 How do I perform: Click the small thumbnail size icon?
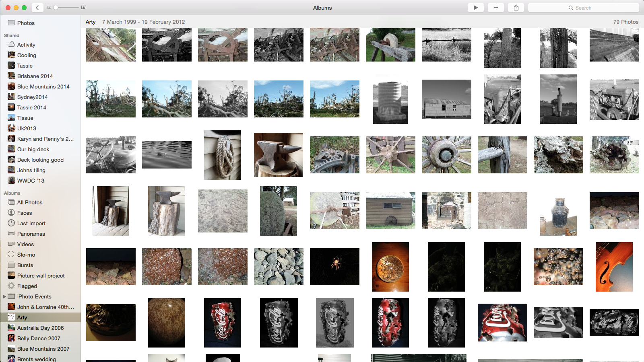(x=49, y=8)
